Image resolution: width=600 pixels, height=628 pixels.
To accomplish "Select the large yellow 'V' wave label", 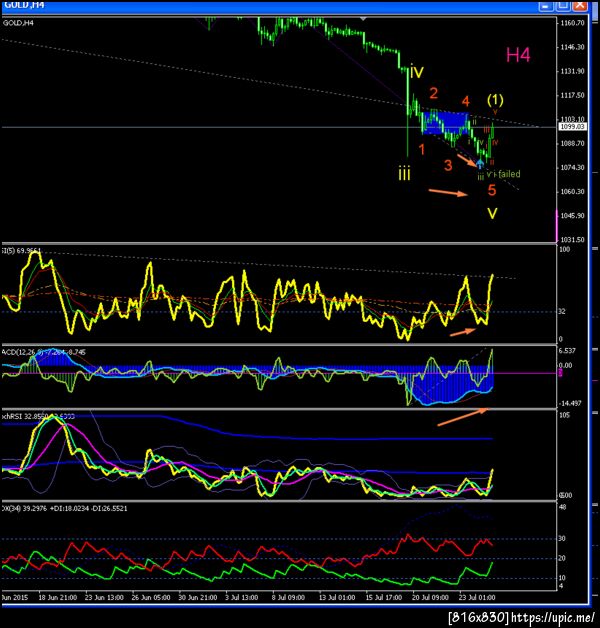I will tap(492, 213).
